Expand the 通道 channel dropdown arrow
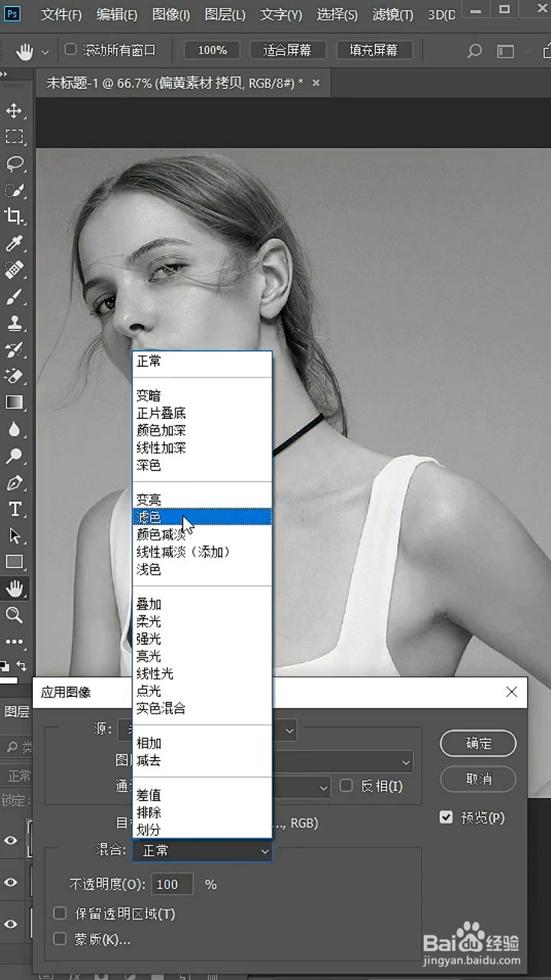551x980 pixels. 324,786
